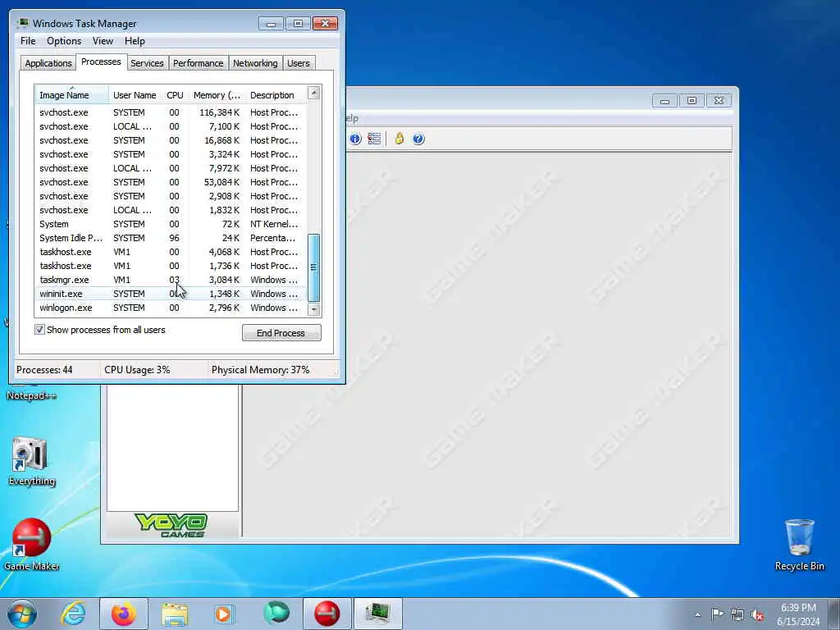Select svchost.exe row using 53,084 K

171,182
